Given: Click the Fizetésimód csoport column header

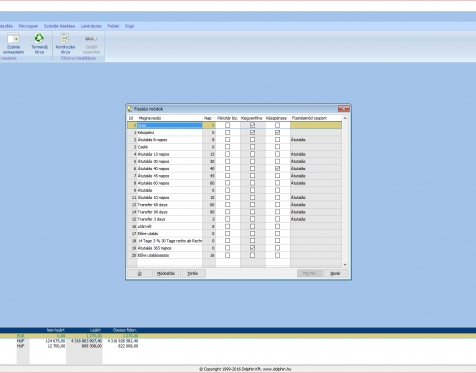Looking at the screenshot, I should [x=316, y=118].
